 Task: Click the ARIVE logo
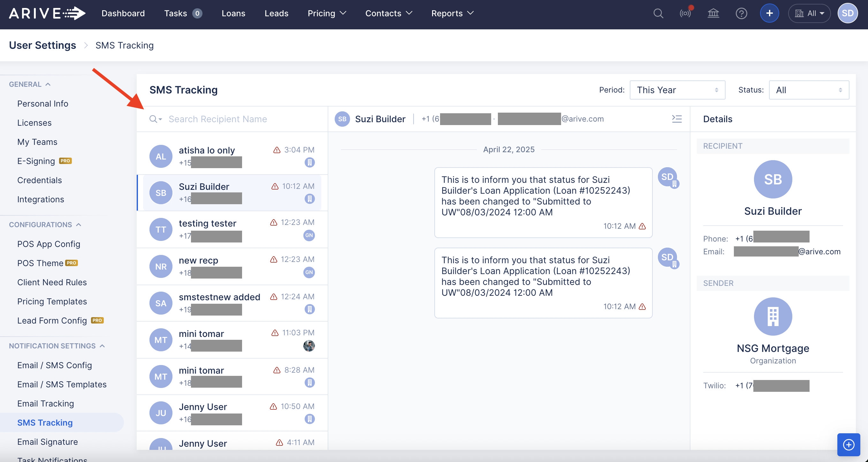(x=47, y=13)
